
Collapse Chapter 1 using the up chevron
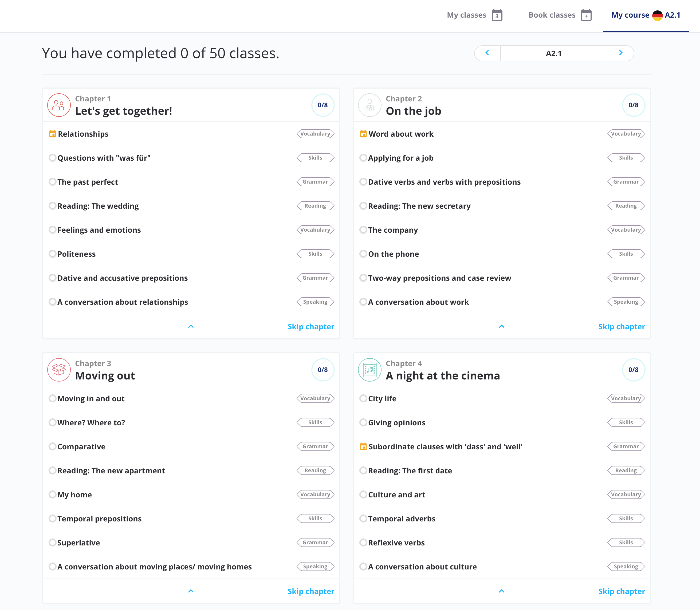191,326
